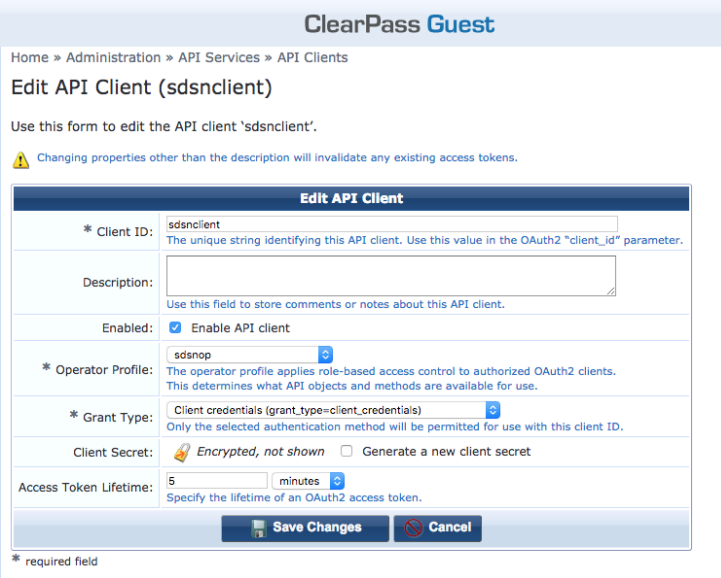Focus the Client ID text field
The image size is (721, 578).
pos(391,224)
